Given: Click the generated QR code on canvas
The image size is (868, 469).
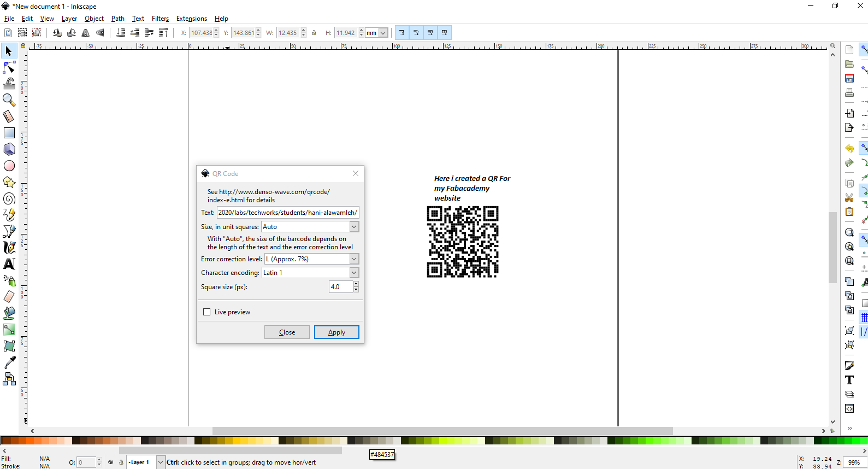Looking at the screenshot, I should click(463, 242).
